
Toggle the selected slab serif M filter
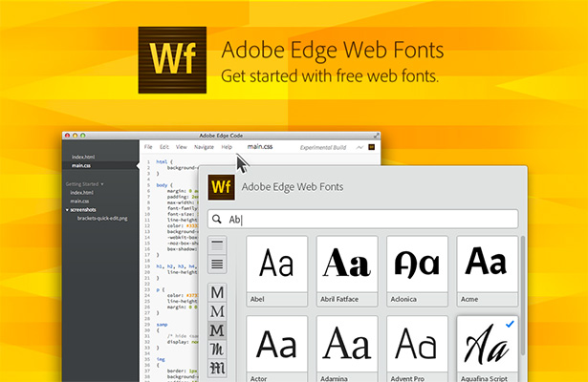(217, 330)
